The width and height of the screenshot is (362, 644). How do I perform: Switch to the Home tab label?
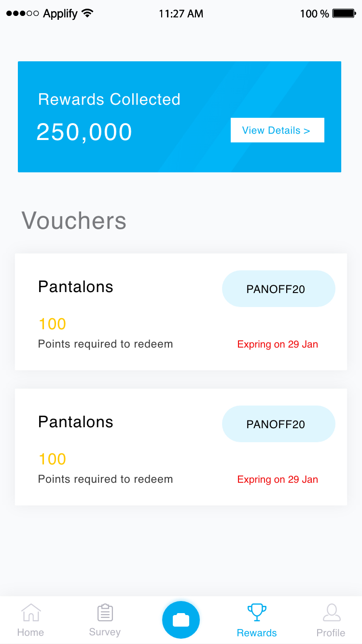point(30,632)
